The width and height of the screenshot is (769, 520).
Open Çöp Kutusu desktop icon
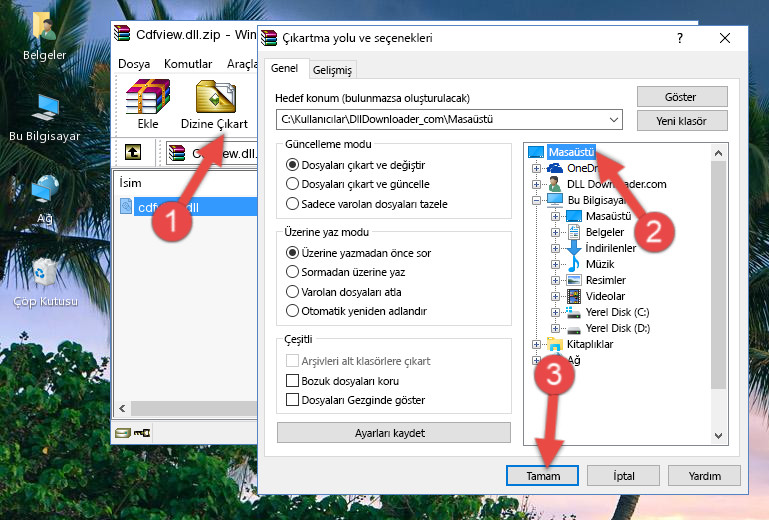45,283
